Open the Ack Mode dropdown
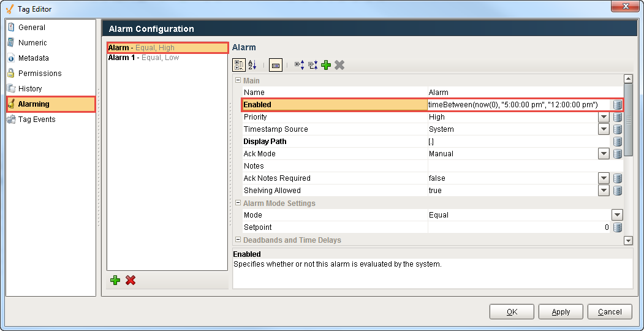Image resolution: width=644 pixels, height=331 pixels. point(604,154)
